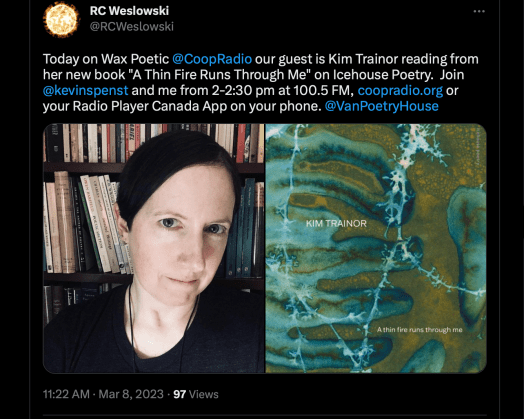524x419 pixels.
Task: Click 'Radio Player Canada App' text
Action: (x=146, y=106)
